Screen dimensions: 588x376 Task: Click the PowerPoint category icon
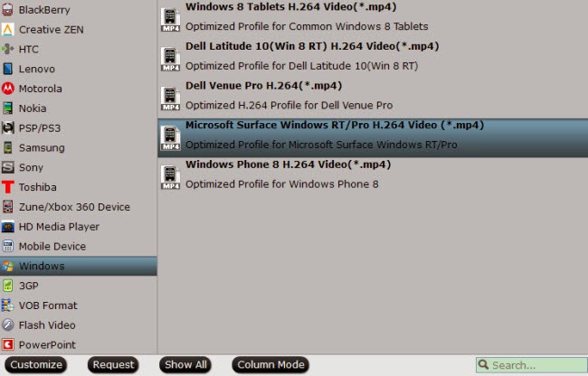coord(7,344)
